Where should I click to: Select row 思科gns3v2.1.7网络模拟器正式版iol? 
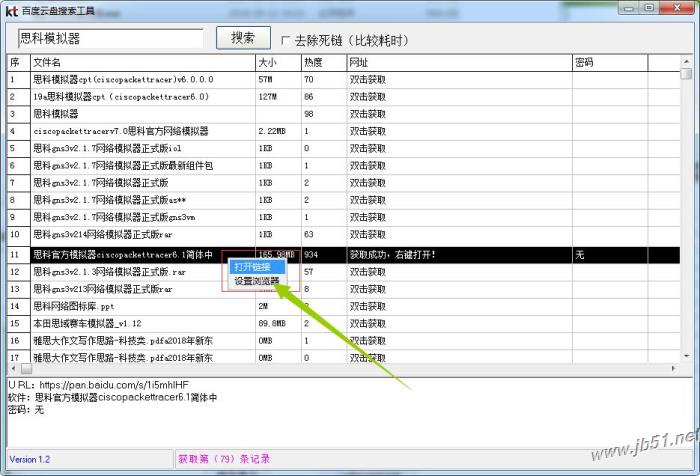(344, 148)
